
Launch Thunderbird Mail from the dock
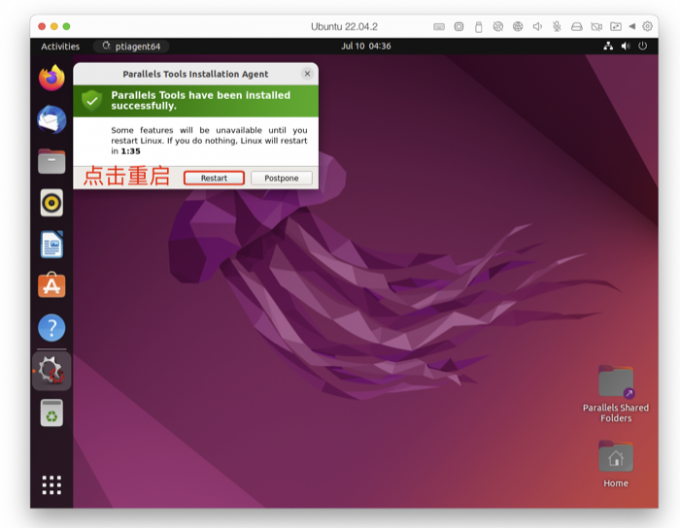(x=52, y=119)
